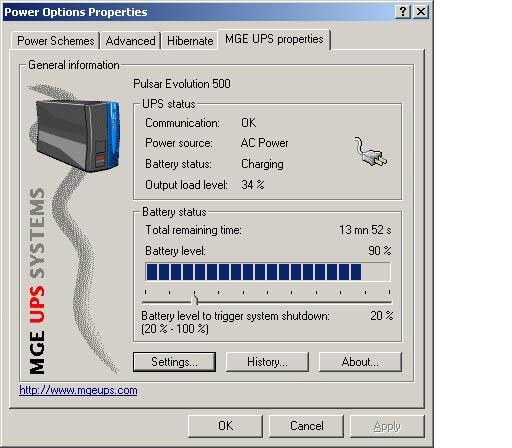Open the UPS History window

pyautogui.click(x=267, y=362)
